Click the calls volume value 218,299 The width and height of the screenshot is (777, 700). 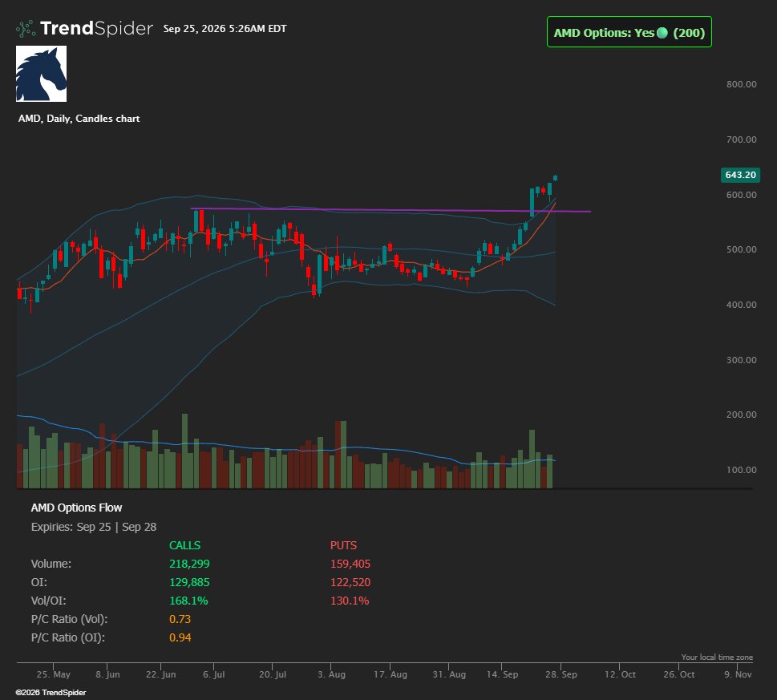click(189, 564)
